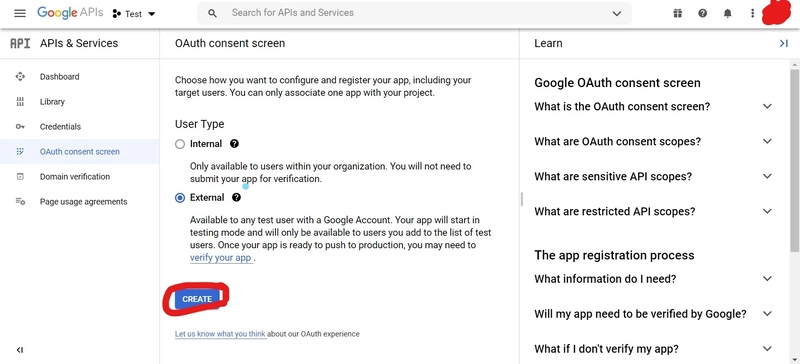Expand What are sensitive API scopes?

(653, 177)
